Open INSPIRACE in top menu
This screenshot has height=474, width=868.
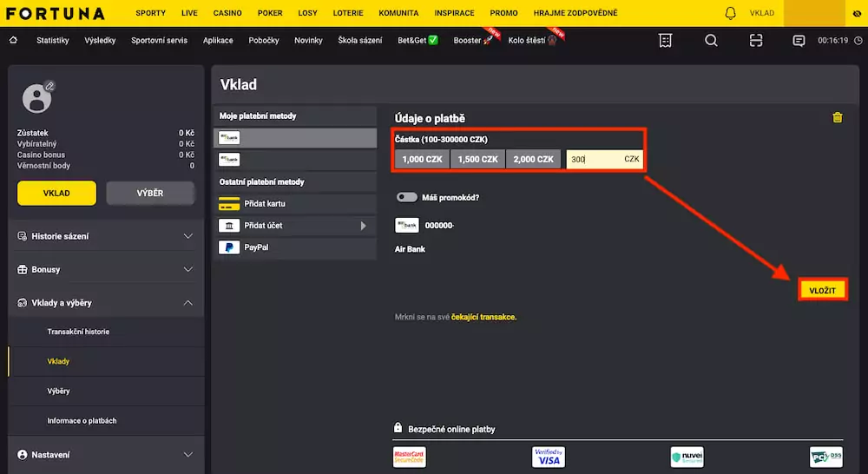click(455, 13)
